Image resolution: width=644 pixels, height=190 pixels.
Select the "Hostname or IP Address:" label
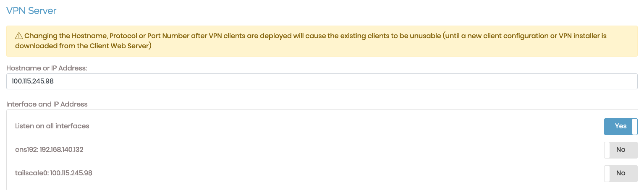tap(47, 68)
